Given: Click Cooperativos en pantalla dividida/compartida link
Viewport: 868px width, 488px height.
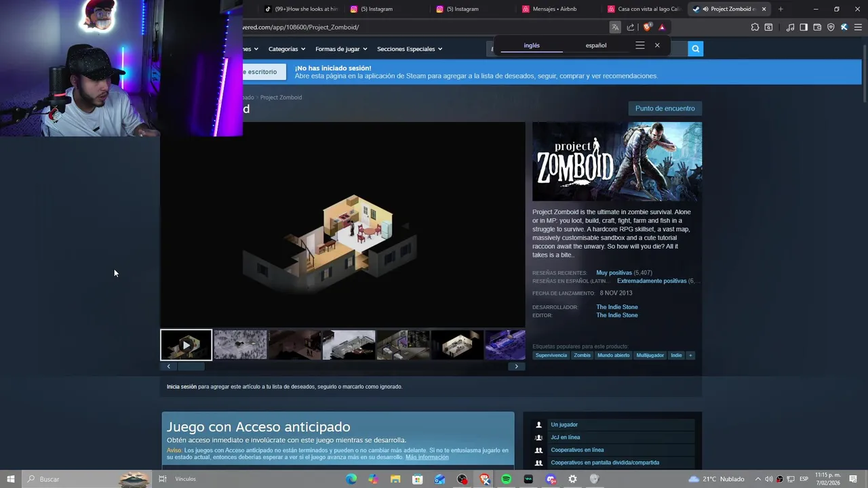Looking at the screenshot, I should click(x=605, y=463).
